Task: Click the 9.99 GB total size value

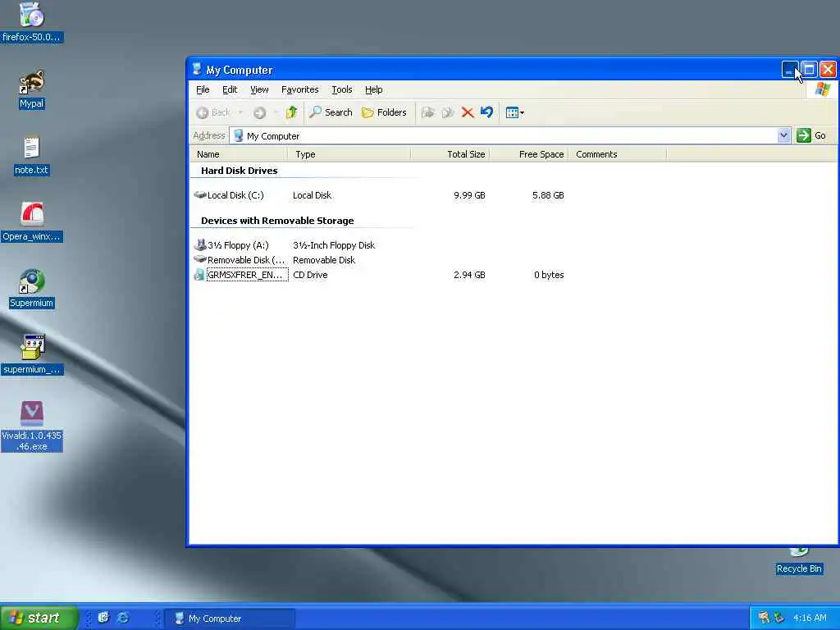Action: (x=469, y=195)
